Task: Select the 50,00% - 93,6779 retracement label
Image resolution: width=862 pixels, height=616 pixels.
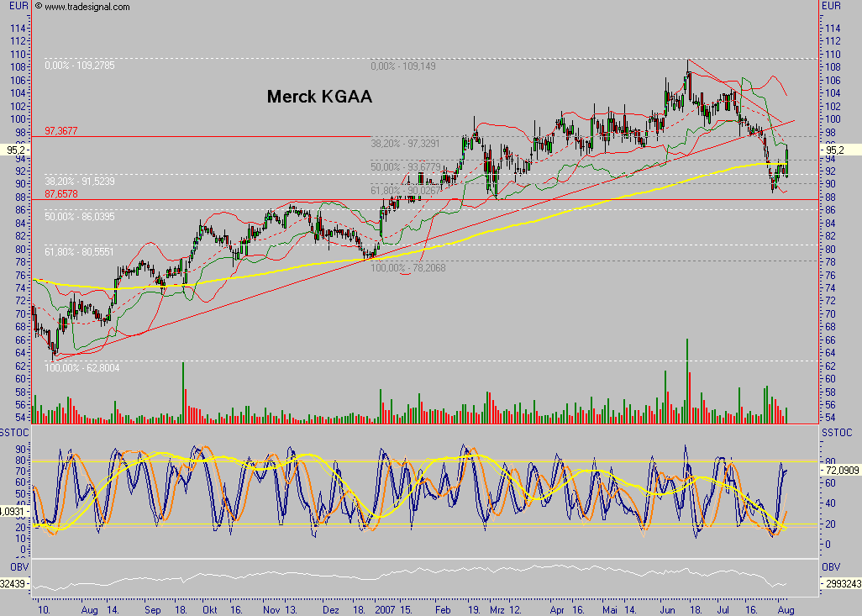Action: [405, 166]
